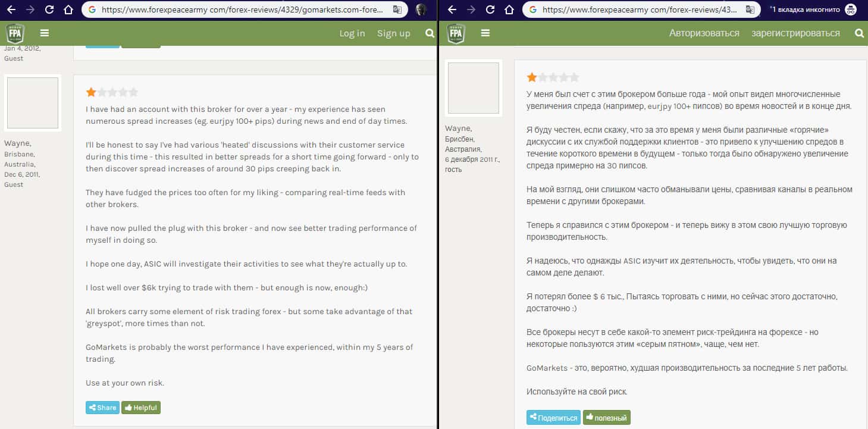Click the paragraph 'Теперь я справился с этим брокером'

[x=687, y=231]
